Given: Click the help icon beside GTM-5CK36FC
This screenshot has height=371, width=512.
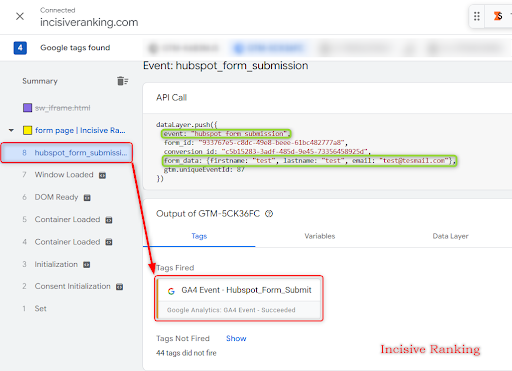Looking at the screenshot, I should tap(269, 214).
